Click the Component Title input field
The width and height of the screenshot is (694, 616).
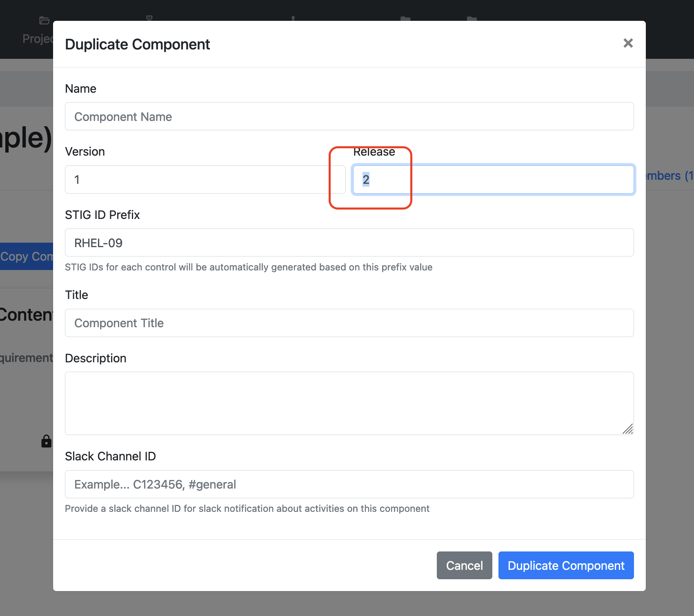pos(349,323)
